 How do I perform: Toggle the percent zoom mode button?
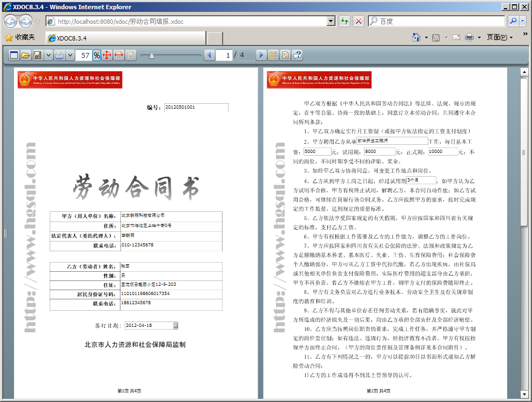coord(97,55)
